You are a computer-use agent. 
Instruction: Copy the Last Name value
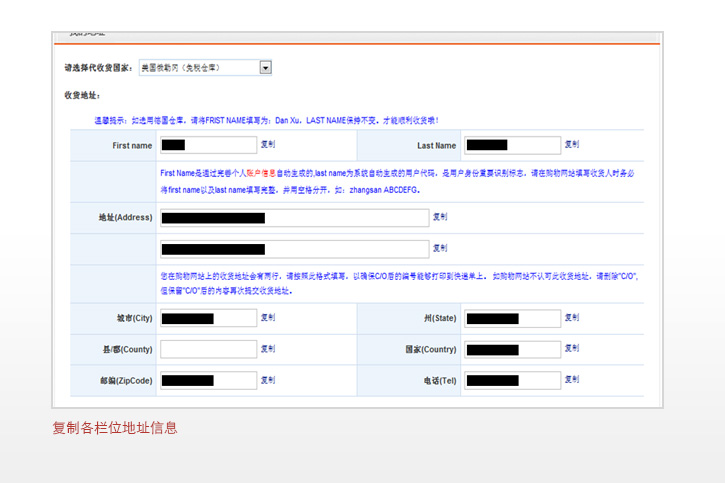(x=572, y=145)
